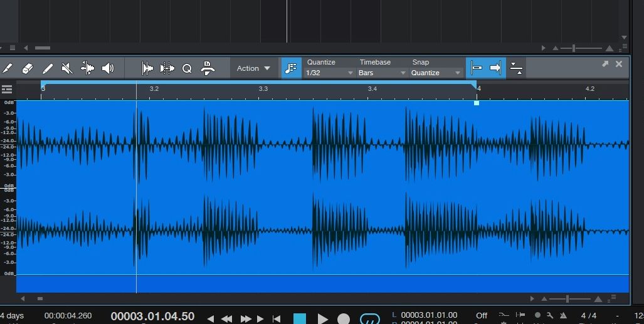644x324 pixels.
Task: Open the Quantize Q panel
Action: coord(187,68)
